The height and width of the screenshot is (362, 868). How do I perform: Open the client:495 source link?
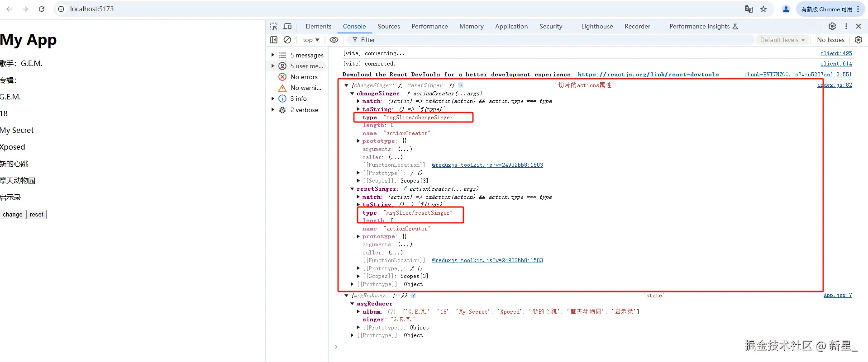point(836,53)
